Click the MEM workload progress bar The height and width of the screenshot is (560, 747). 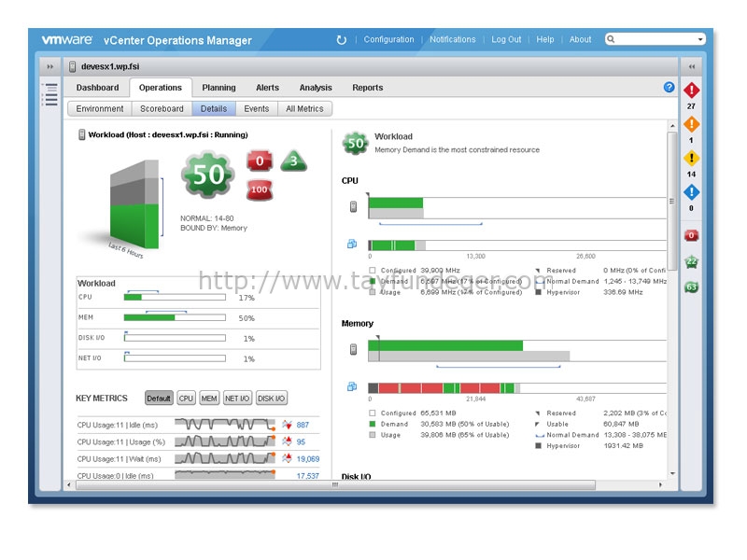tap(175, 317)
